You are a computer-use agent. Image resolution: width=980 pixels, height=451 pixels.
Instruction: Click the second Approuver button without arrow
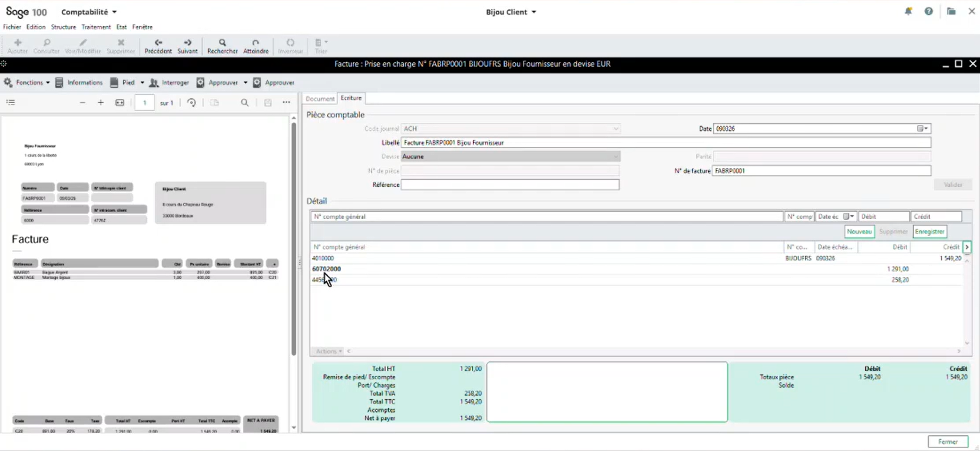point(274,83)
